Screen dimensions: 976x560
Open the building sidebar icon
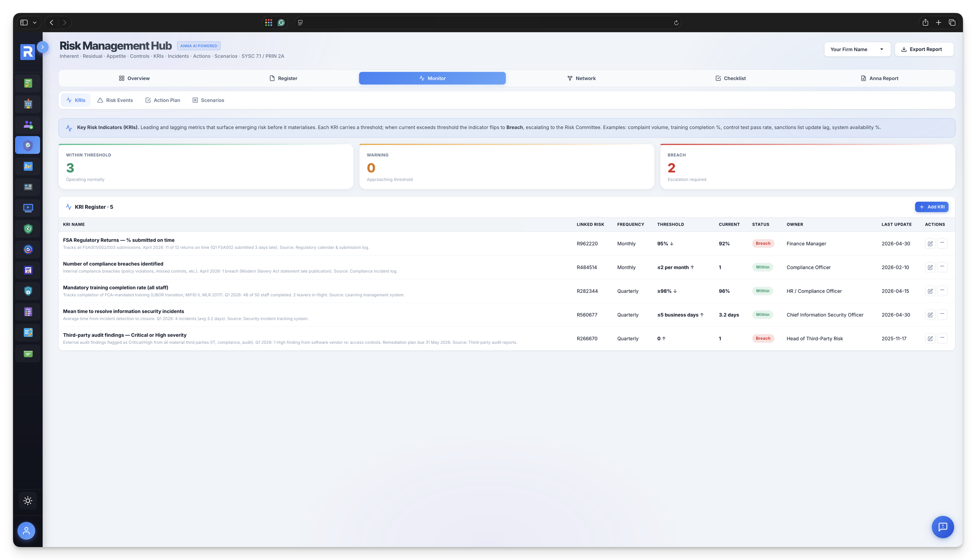click(28, 104)
